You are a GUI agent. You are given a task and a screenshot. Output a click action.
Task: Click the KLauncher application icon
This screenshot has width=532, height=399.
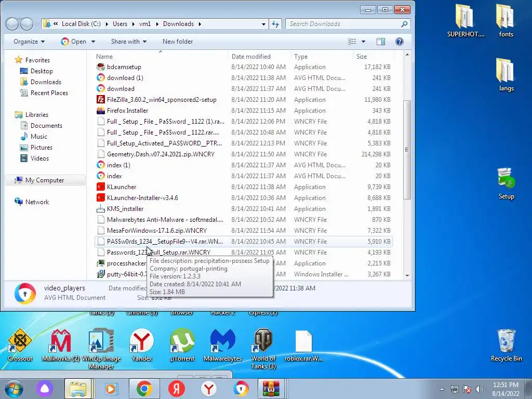point(100,187)
